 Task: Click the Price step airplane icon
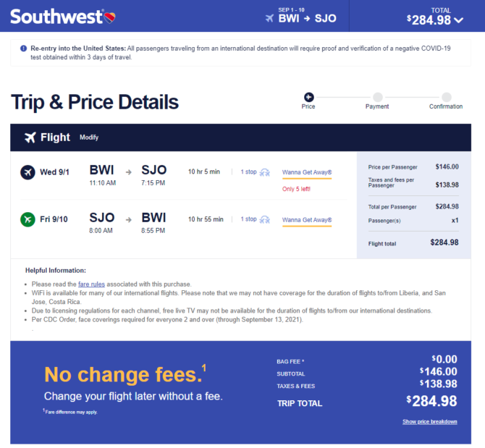click(308, 97)
